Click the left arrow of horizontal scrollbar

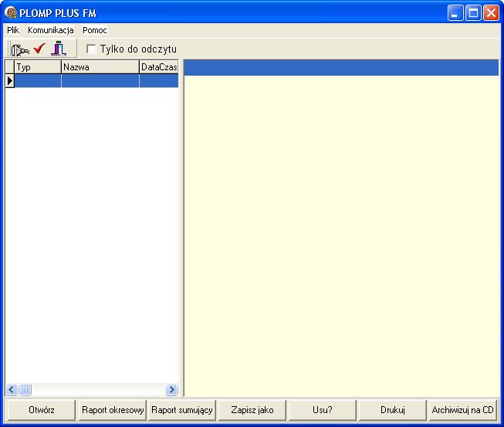point(12,390)
